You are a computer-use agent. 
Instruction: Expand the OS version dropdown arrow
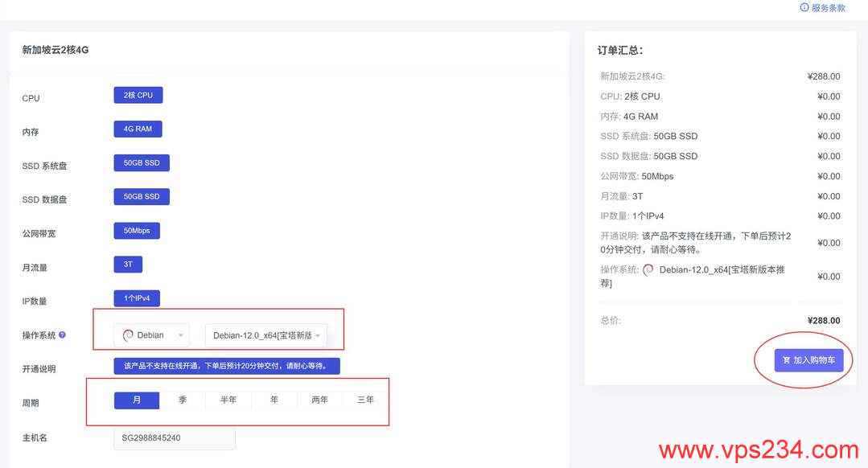tap(319, 334)
